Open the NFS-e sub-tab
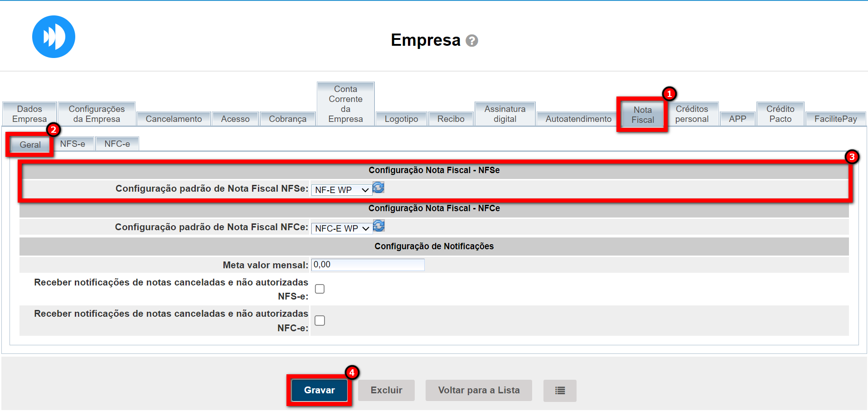This screenshot has width=868, height=411. click(x=73, y=144)
